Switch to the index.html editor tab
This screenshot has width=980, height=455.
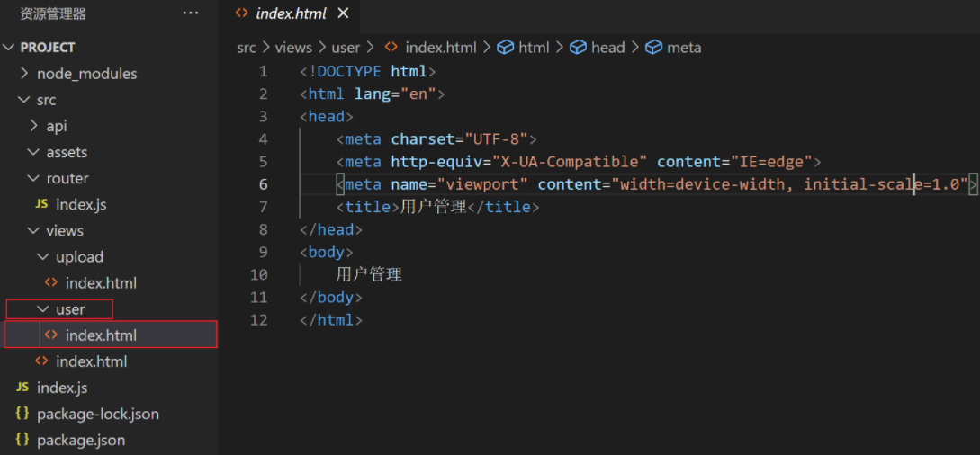tap(290, 13)
